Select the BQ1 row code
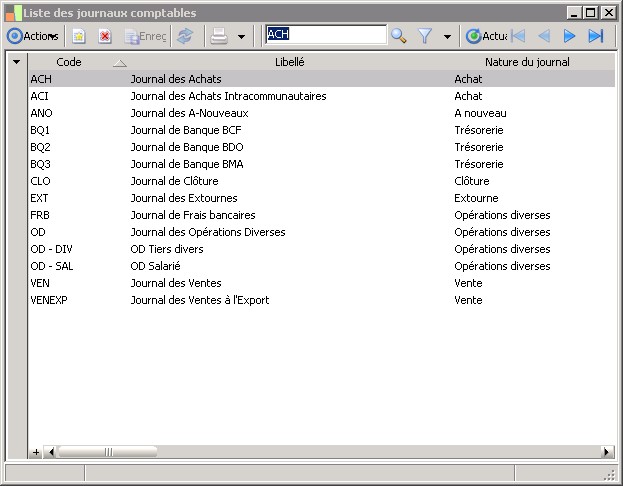623x486 pixels. (40, 130)
